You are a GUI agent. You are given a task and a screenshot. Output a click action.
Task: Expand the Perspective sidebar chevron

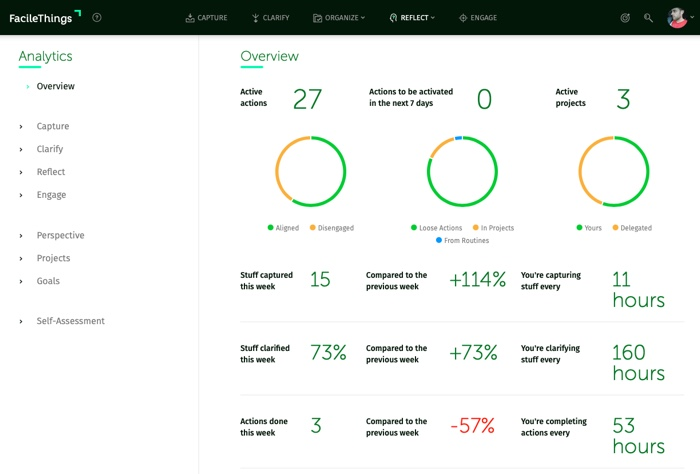pyautogui.click(x=21, y=236)
